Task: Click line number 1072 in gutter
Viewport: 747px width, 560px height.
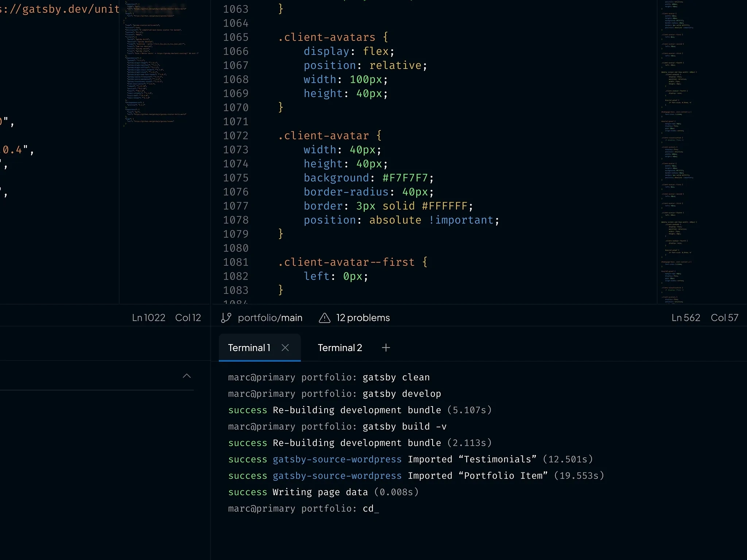Action: 236,136
